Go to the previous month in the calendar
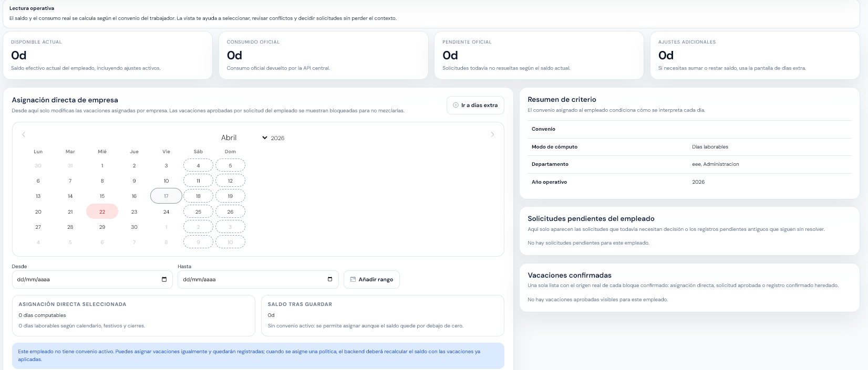The image size is (868, 370). coord(24,135)
